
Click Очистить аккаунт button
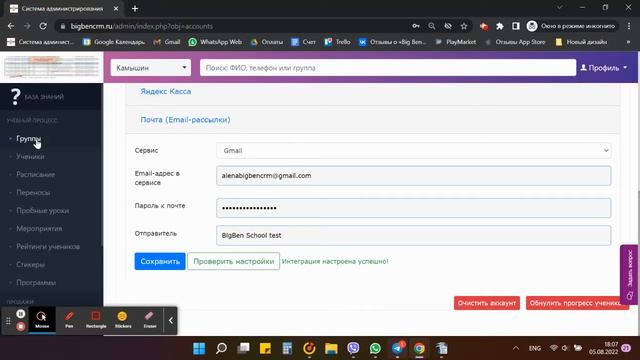(487, 303)
